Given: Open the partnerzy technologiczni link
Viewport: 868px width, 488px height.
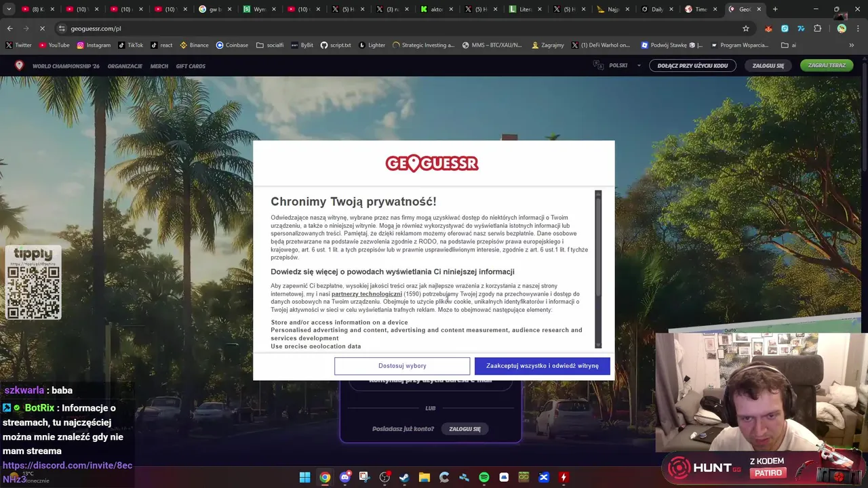Looking at the screenshot, I should click(367, 294).
